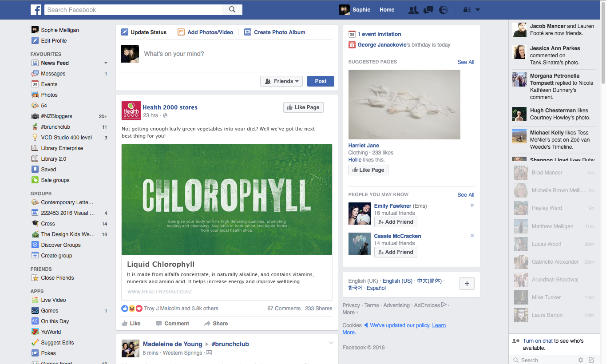Click the Facebook logo home icon

pos(36,10)
